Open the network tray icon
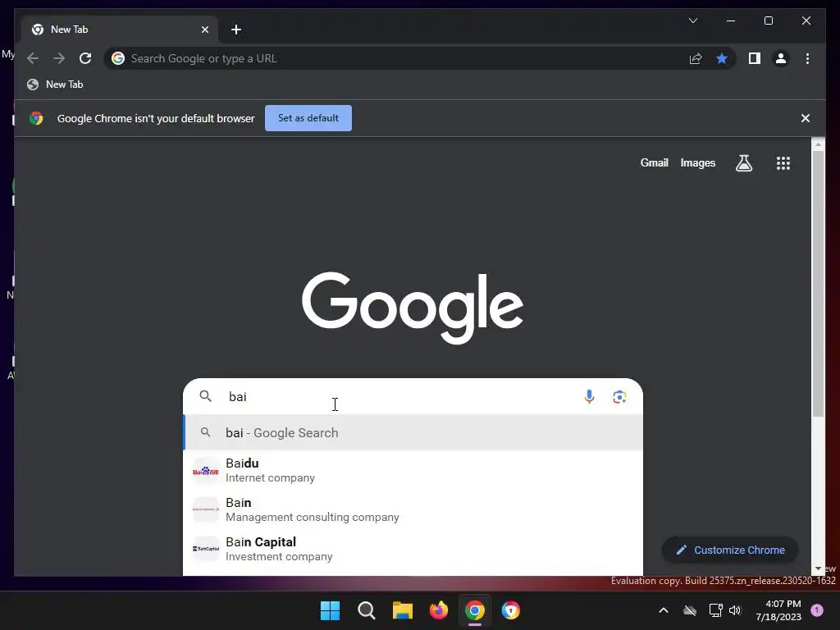840x630 pixels. tap(715, 610)
